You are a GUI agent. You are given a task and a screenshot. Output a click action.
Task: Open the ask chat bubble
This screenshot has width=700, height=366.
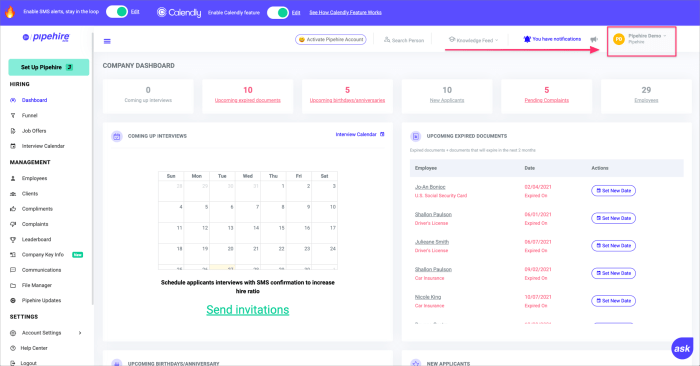(682, 348)
